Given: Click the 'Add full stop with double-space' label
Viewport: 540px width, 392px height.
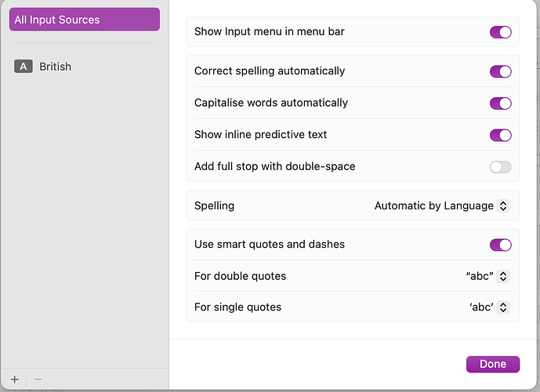Looking at the screenshot, I should (x=274, y=167).
